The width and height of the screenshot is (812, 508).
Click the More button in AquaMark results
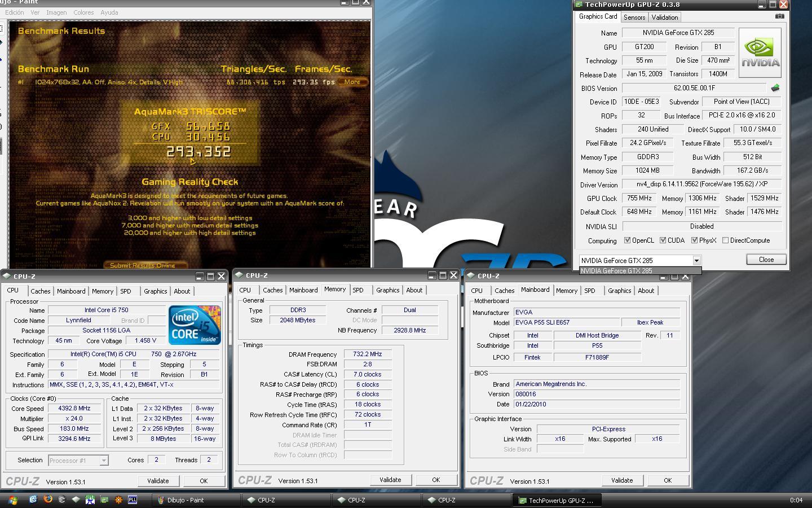click(352, 82)
